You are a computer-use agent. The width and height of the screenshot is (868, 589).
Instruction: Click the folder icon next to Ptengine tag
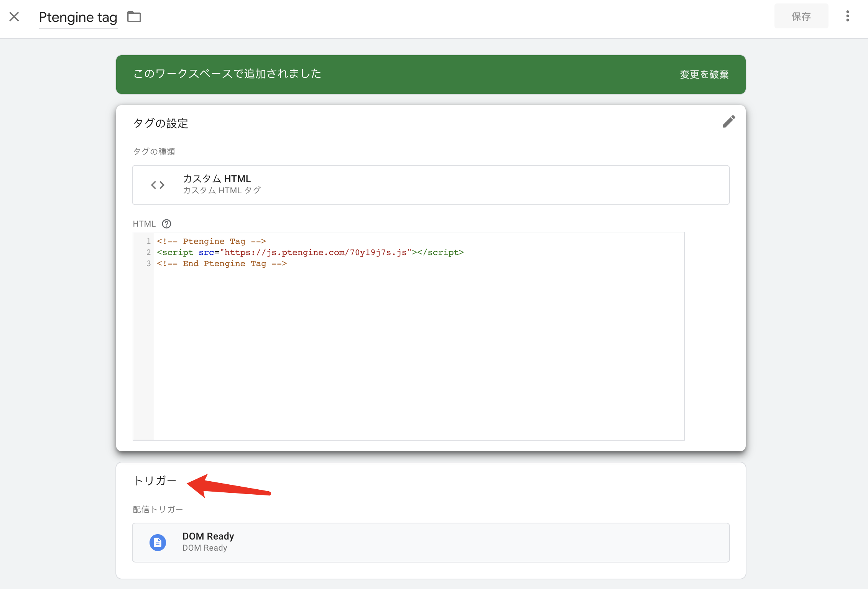coord(134,17)
